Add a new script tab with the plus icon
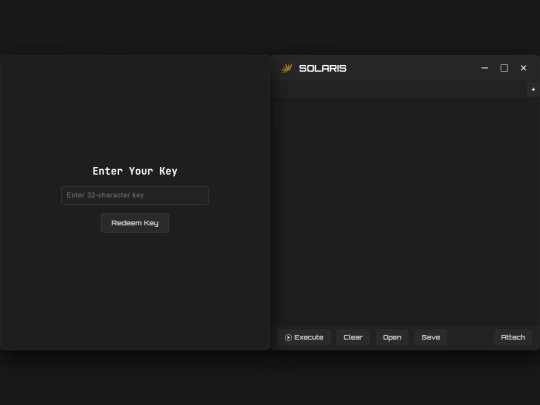 coord(533,90)
